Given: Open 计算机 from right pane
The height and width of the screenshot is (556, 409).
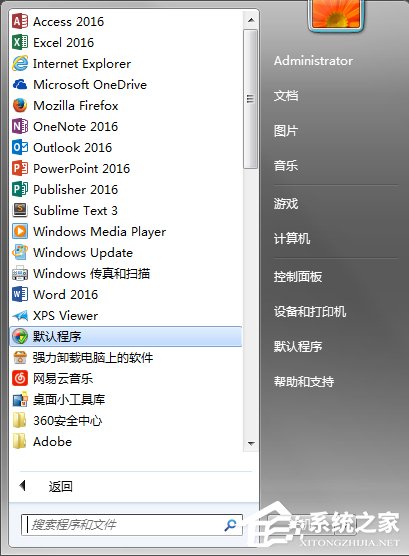Looking at the screenshot, I should tap(292, 239).
